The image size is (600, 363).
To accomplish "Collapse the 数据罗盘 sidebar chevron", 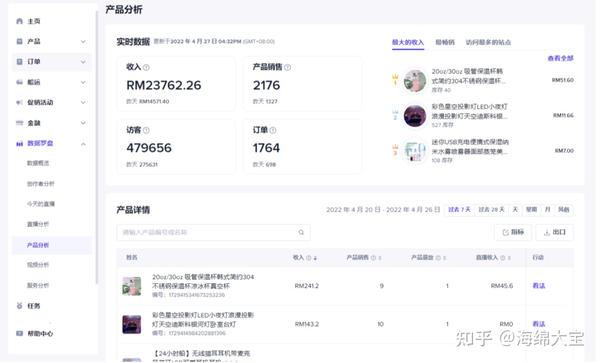I will pos(83,144).
